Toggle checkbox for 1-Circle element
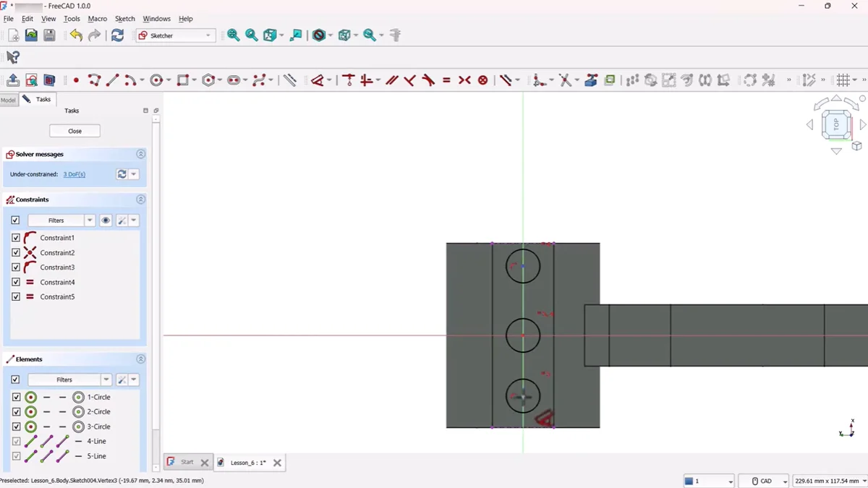Image resolution: width=868 pixels, height=488 pixels. point(16,397)
